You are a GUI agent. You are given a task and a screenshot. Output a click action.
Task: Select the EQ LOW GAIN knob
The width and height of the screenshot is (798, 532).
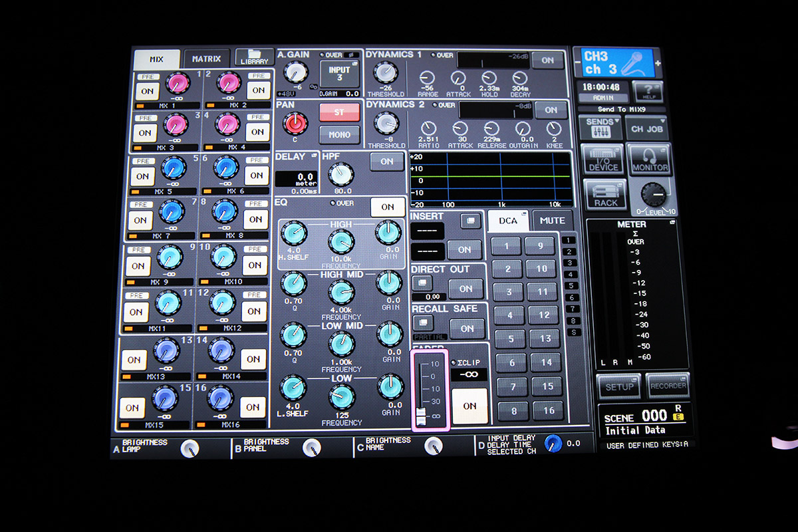[390, 388]
